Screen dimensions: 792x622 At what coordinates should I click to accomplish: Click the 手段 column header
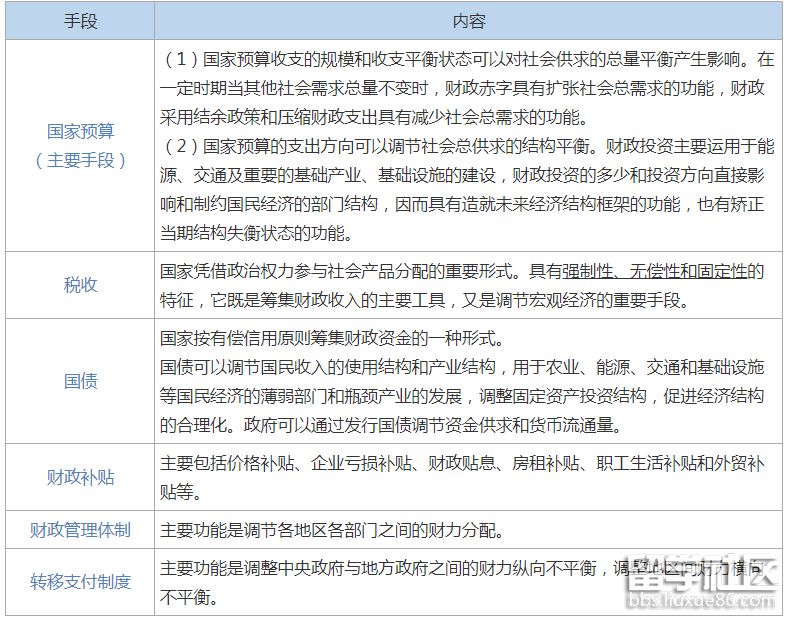tap(80, 20)
